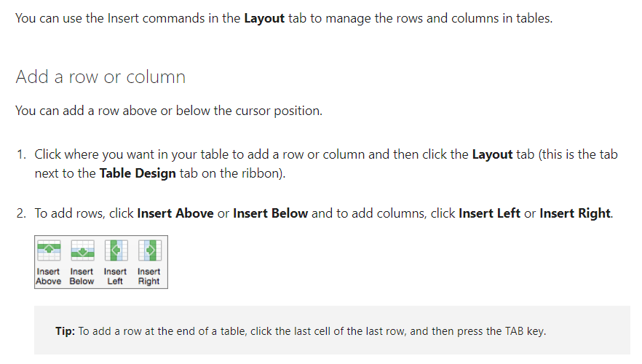The height and width of the screenshot is (364, 642).
Task: Click the Insert Right arrow icon
Action: coord(149,250)
